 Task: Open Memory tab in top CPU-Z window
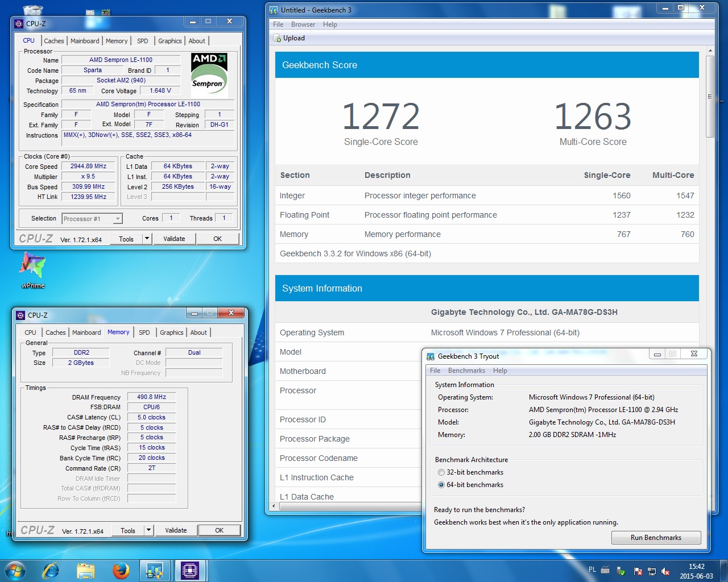pos(117,41)
